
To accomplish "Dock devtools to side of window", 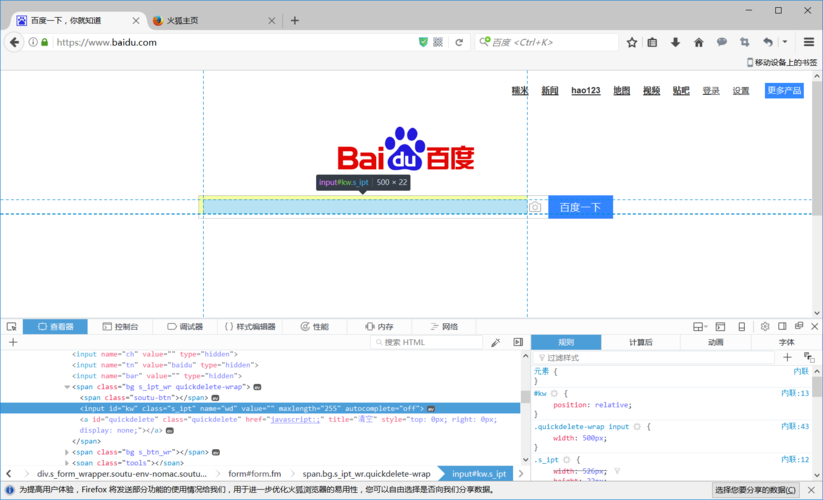I will click(782, 326).
